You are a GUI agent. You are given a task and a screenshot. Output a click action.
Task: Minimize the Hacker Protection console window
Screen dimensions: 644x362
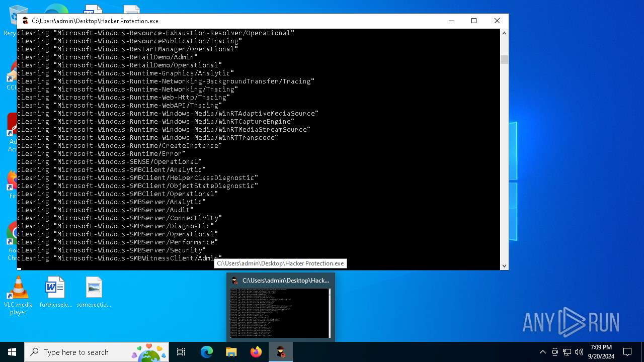pyautogui.click(x=451, y=21)
